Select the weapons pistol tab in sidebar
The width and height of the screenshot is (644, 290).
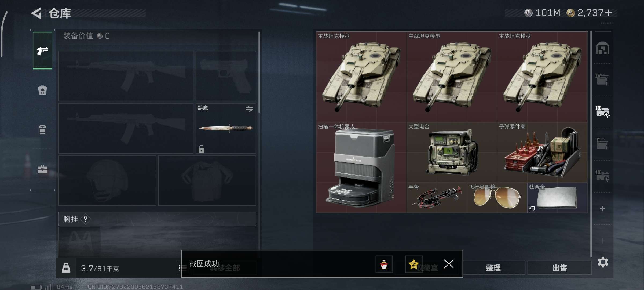point(42,50)
